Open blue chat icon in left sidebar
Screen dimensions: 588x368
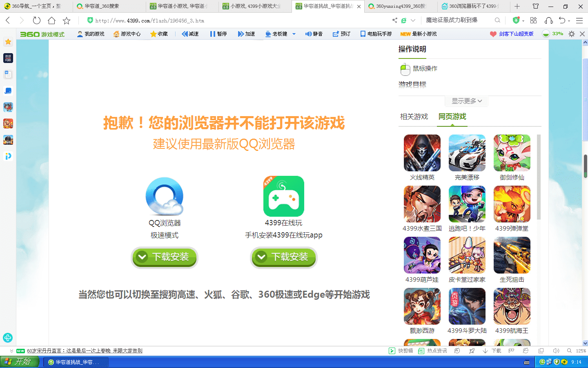pyautogui.click(x=8, y=91)
